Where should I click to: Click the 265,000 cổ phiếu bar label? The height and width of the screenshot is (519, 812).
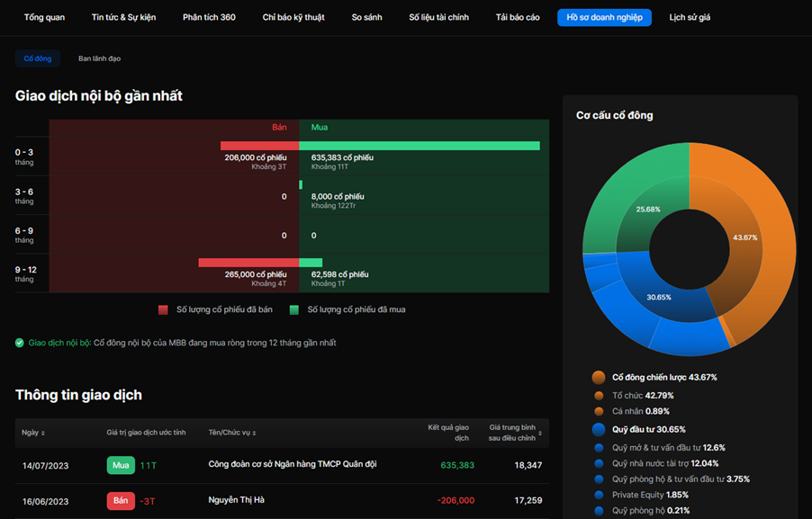click(256, 274)
